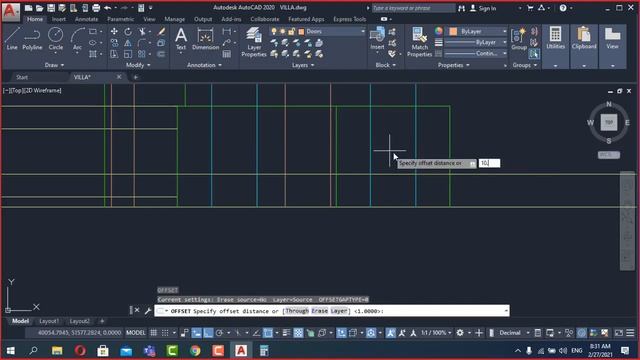Open the annotation scale 1:1 / 100% dropdown
This screenshot has width=640, height=360.
point(436,333)
